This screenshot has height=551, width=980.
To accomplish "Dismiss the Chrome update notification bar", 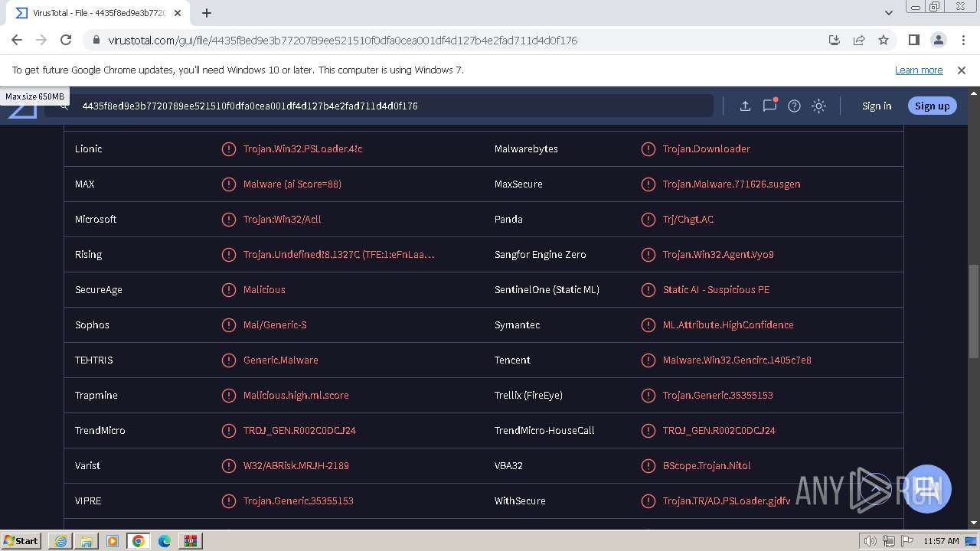I will point(962,70).
